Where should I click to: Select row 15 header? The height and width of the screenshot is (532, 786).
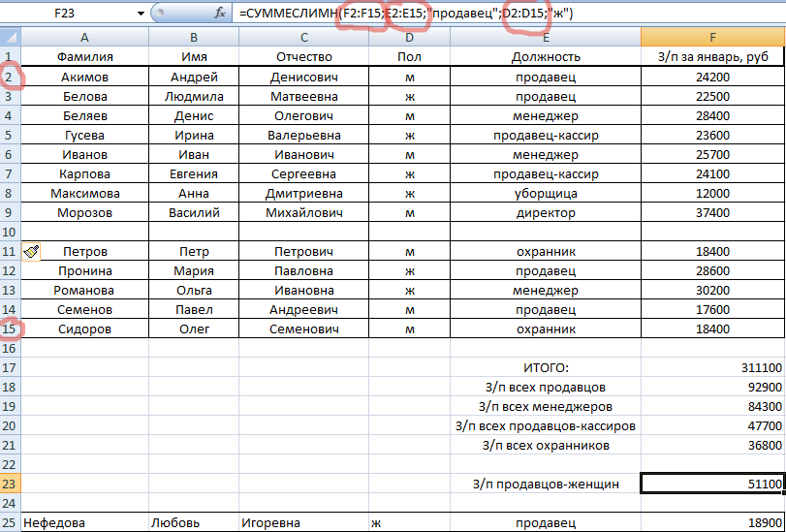10,329
